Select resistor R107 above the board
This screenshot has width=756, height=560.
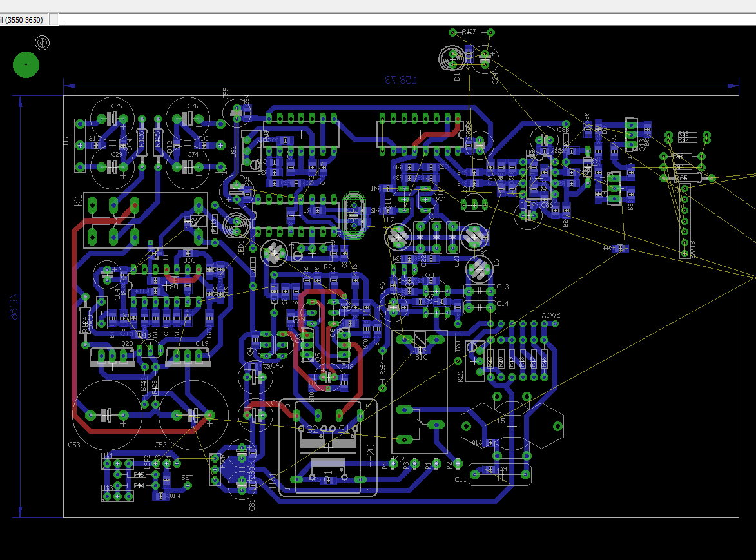point(471,32)
